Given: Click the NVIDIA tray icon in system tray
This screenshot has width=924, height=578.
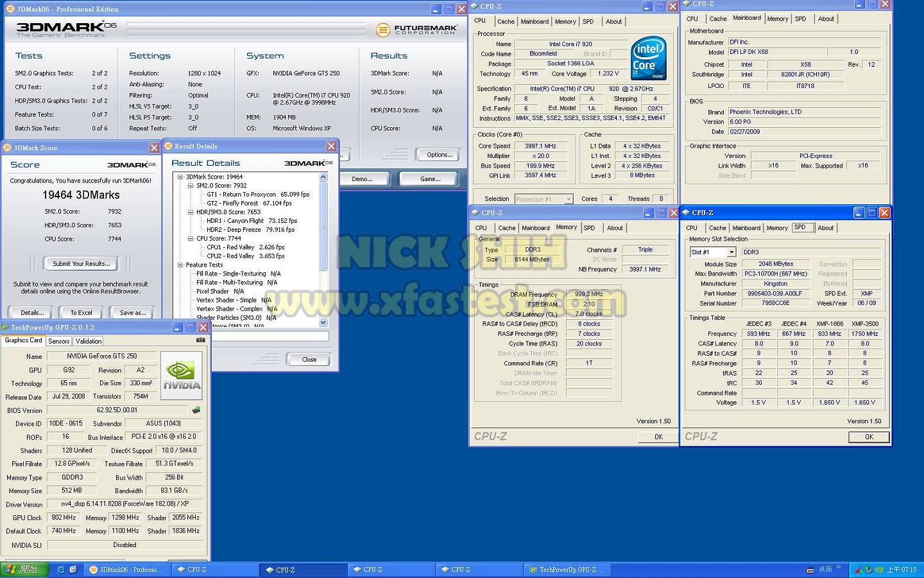Looking at the screenshot, I should 878,570.
